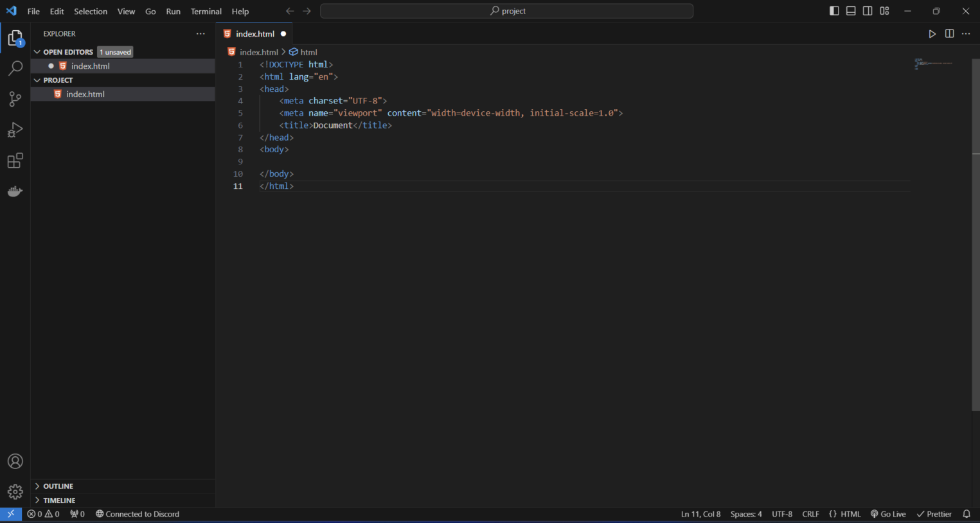Screen dimensions: 980x523
Task: Open Run and Debug view
Action: click(x=15, y=130)
